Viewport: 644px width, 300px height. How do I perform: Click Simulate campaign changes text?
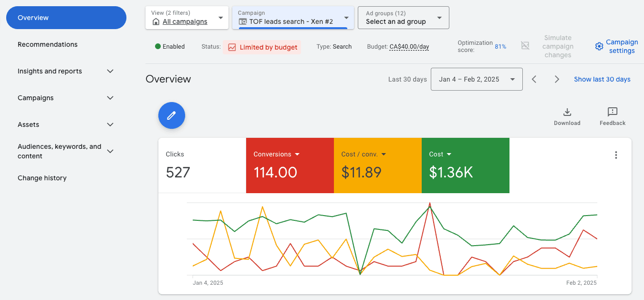(x=558, y=46)
